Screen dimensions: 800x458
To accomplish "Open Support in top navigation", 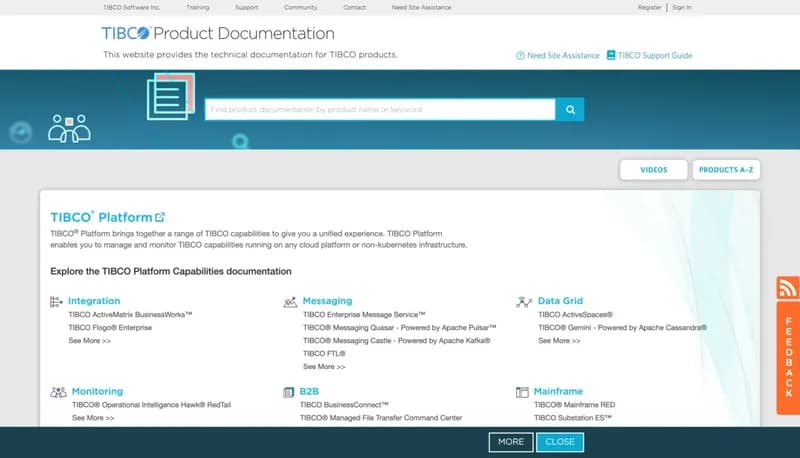I will pos(246,8).
